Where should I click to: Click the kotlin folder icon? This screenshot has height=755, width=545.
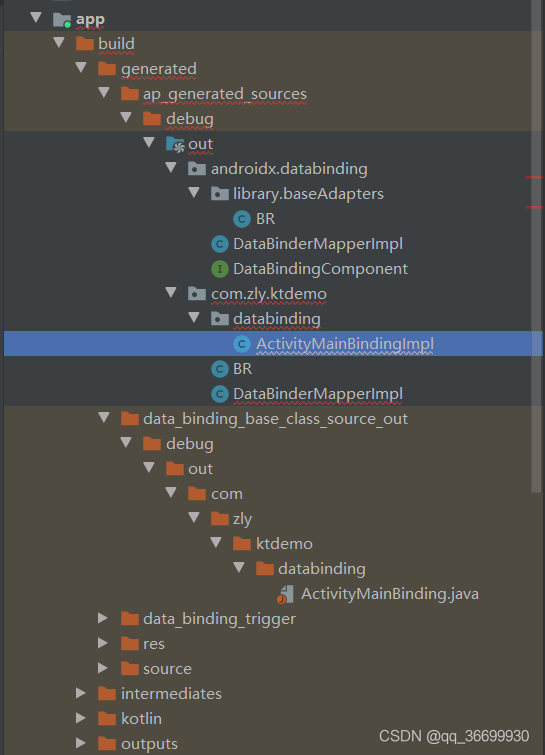pos(107,718)
